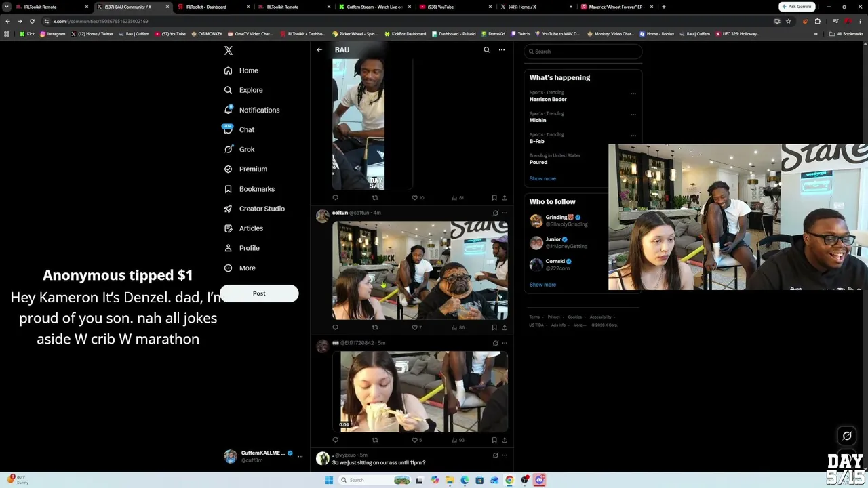Open more options for the @vyzxuo post
The image size is (868, 488).
(x=505, y=455)
